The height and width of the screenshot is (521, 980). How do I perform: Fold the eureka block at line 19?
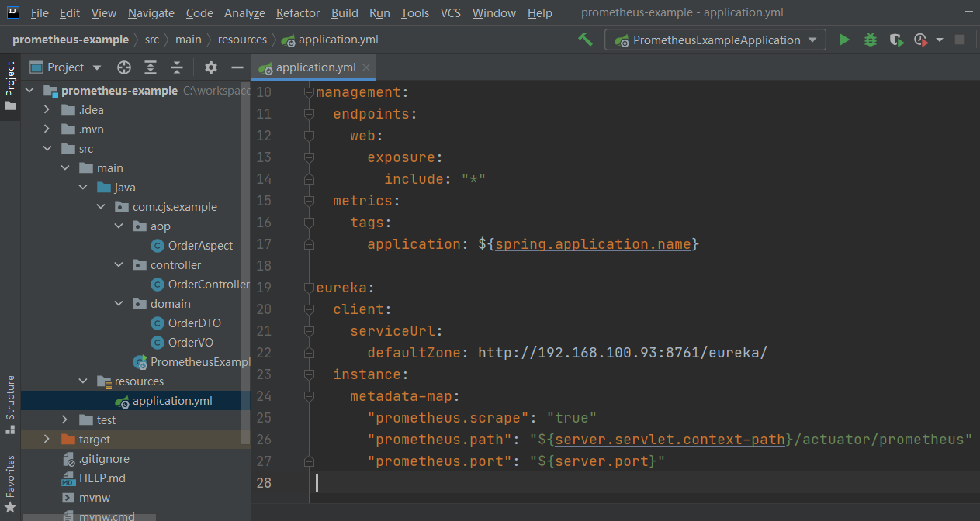tap(309, 288)
